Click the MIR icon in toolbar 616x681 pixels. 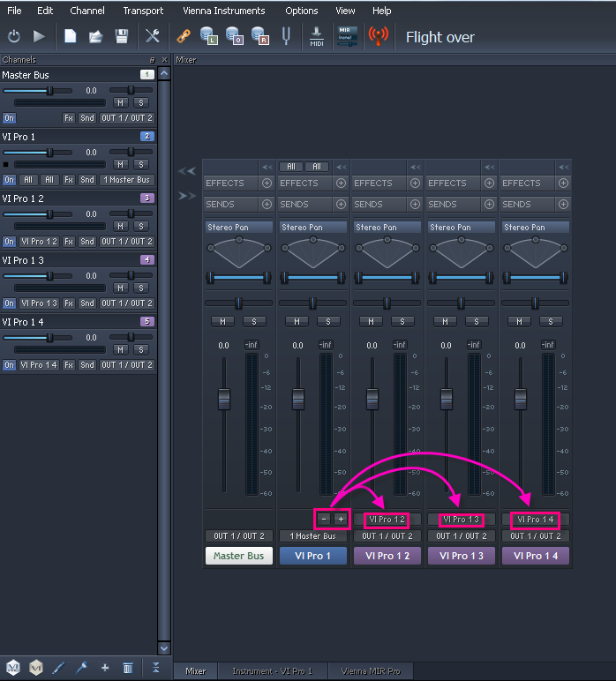pyautogui.click(x=347, y=36)
